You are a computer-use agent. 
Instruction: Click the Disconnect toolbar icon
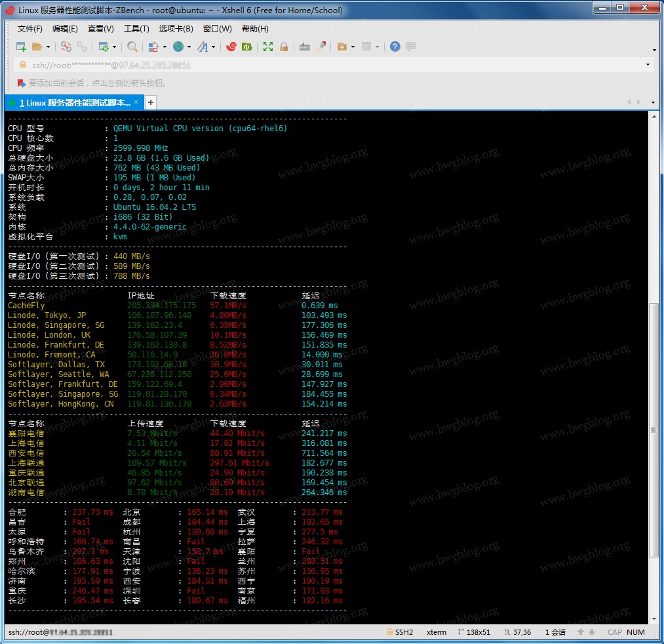[82, 47]
